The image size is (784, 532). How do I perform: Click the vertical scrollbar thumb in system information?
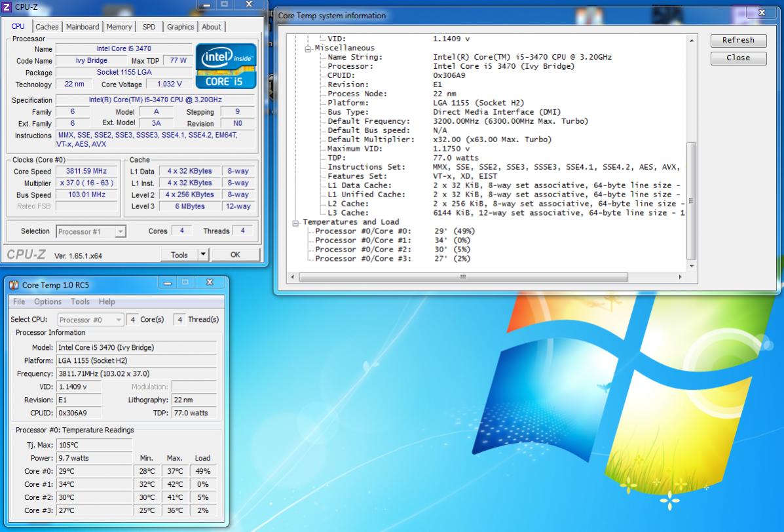(x=692, y=200)
